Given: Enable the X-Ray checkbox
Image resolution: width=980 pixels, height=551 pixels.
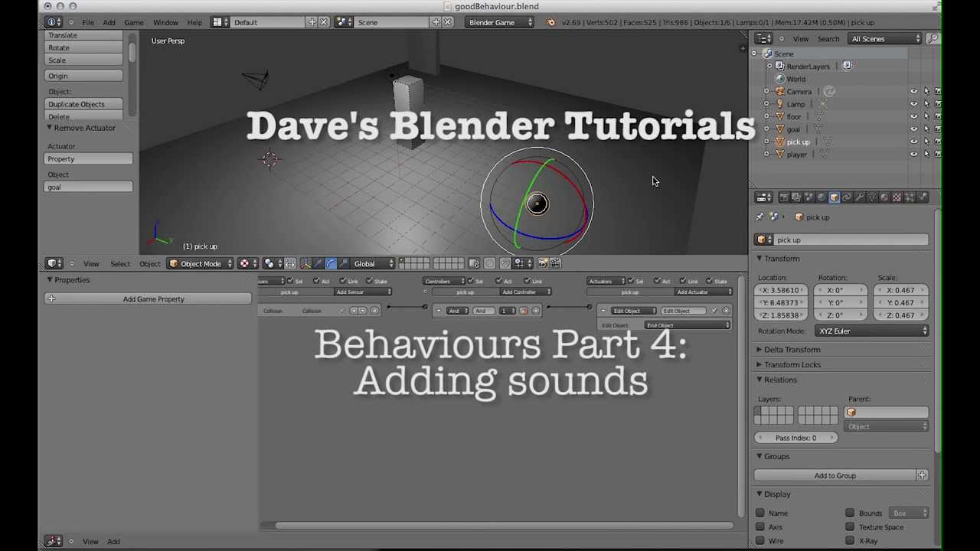Looking at the screenshot, I should [850, 540].
